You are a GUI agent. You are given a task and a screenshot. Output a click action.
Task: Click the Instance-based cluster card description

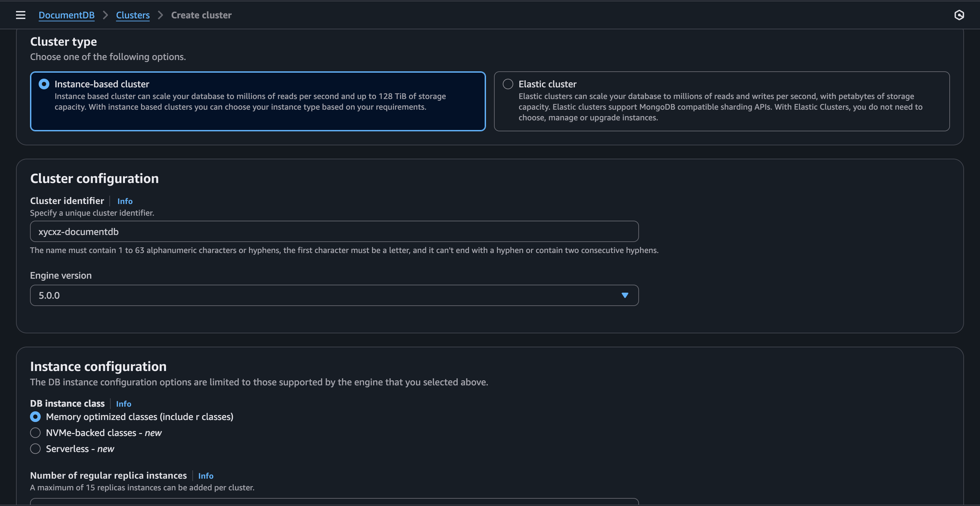[x=250, y=102]
